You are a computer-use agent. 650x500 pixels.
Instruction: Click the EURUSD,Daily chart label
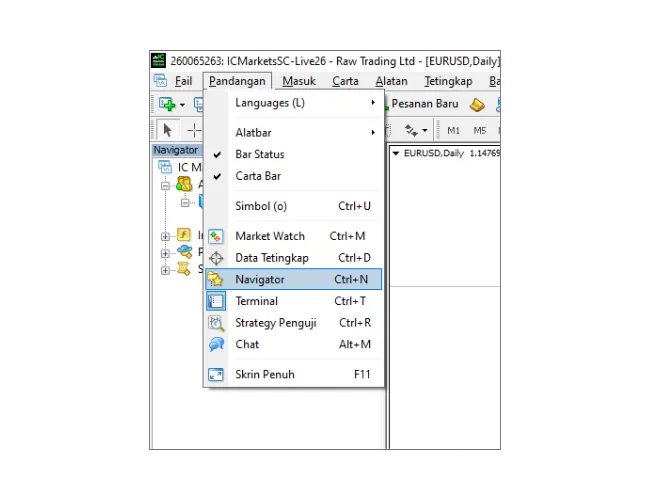click(x=434, y=153)
